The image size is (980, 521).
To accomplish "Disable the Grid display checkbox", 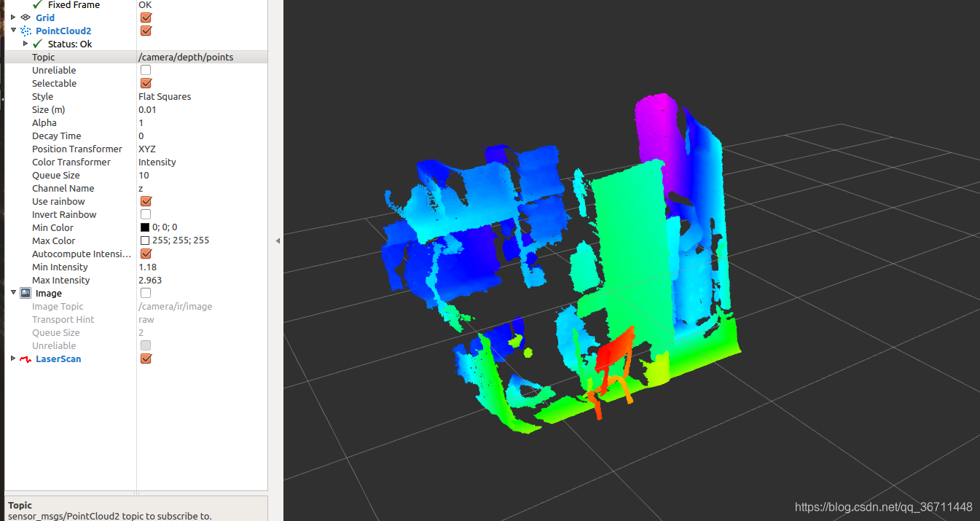I will pyautogui.click(x=146, y=17).
